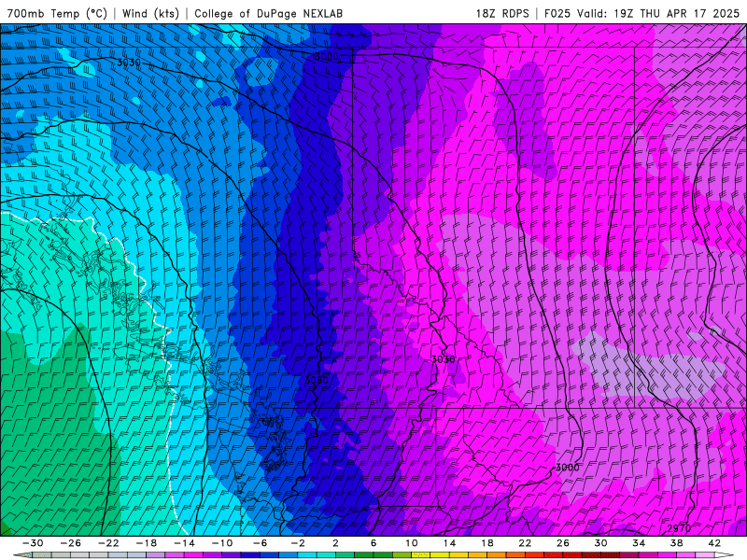Click the 10 legend value

(x=411, y=543)
